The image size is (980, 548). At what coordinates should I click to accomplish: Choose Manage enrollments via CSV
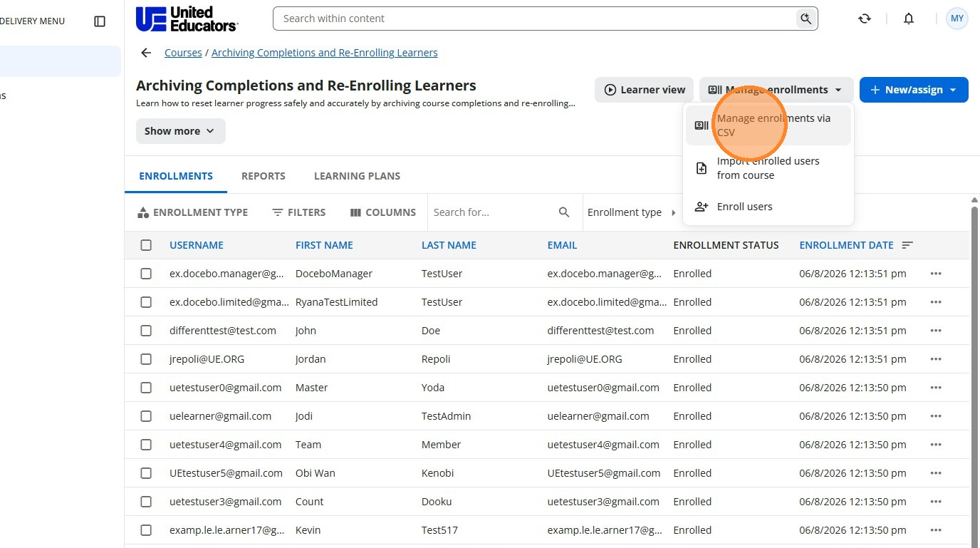pyautogui.click(x=768, y=125)
